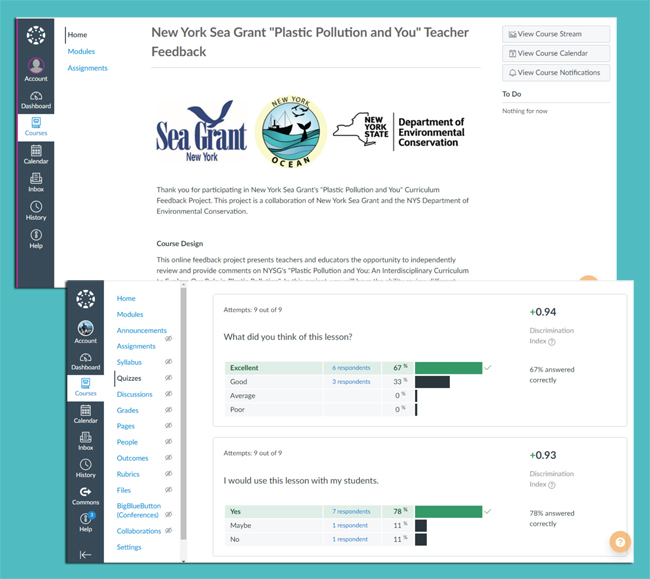
Task: Select Courses in top window sidebar
Action: click(36, 127)
